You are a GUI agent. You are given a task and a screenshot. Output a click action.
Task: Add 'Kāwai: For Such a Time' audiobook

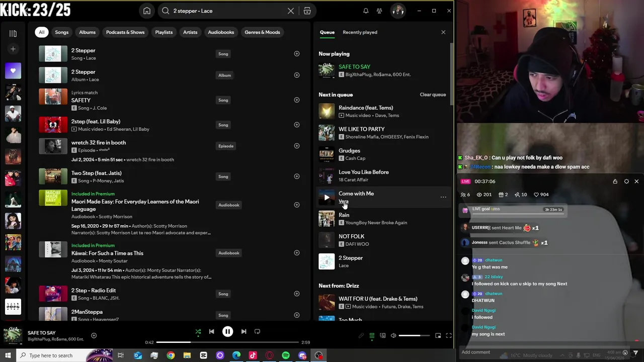point(297,253)
